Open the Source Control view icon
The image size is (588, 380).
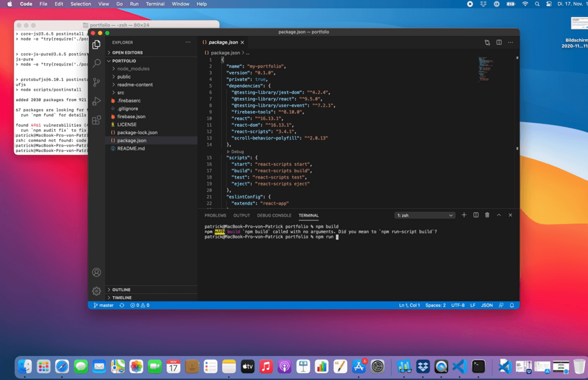click(x=96, y=82)
